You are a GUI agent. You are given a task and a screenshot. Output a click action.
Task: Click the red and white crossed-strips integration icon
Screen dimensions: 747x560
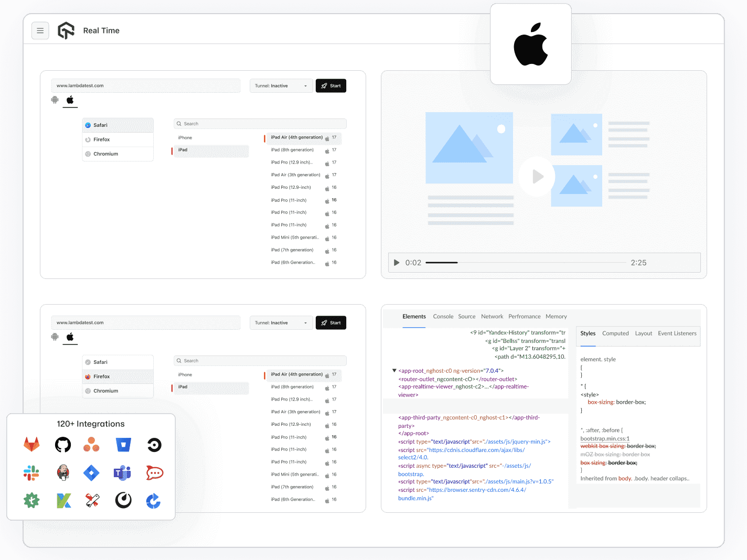coord(92,501)
